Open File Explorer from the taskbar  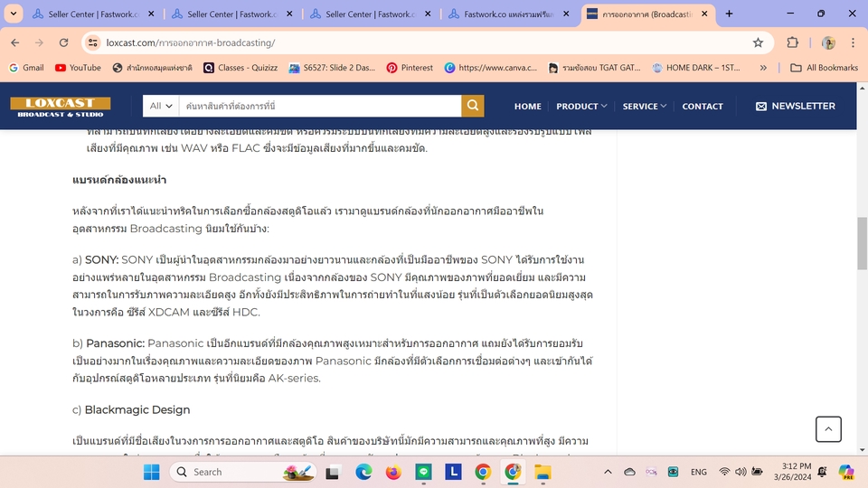point(542,472)
